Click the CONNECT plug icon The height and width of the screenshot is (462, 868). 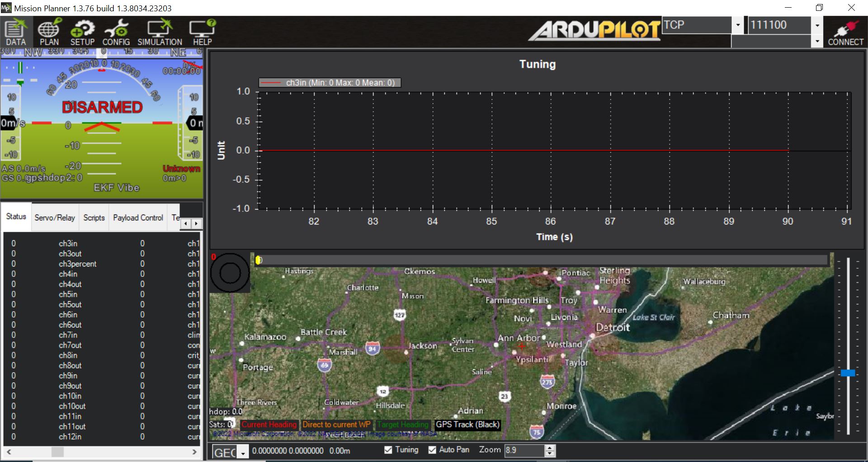[x=845, y=32]
